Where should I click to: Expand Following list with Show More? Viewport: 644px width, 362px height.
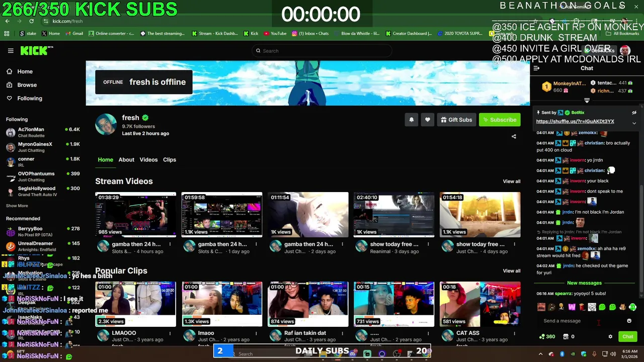(x=17, y=206)
